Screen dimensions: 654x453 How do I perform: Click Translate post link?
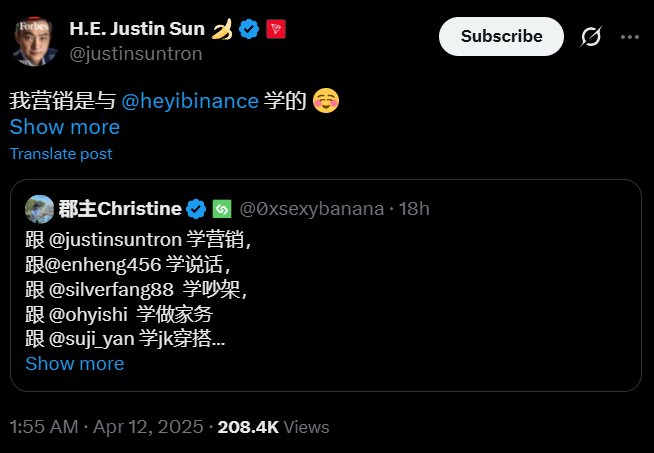(x=61, y=154)
